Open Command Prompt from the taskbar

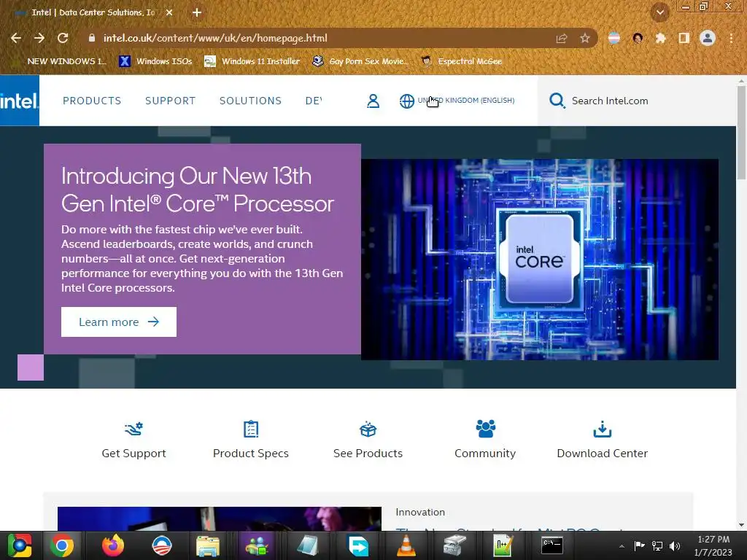coord(552,545)
